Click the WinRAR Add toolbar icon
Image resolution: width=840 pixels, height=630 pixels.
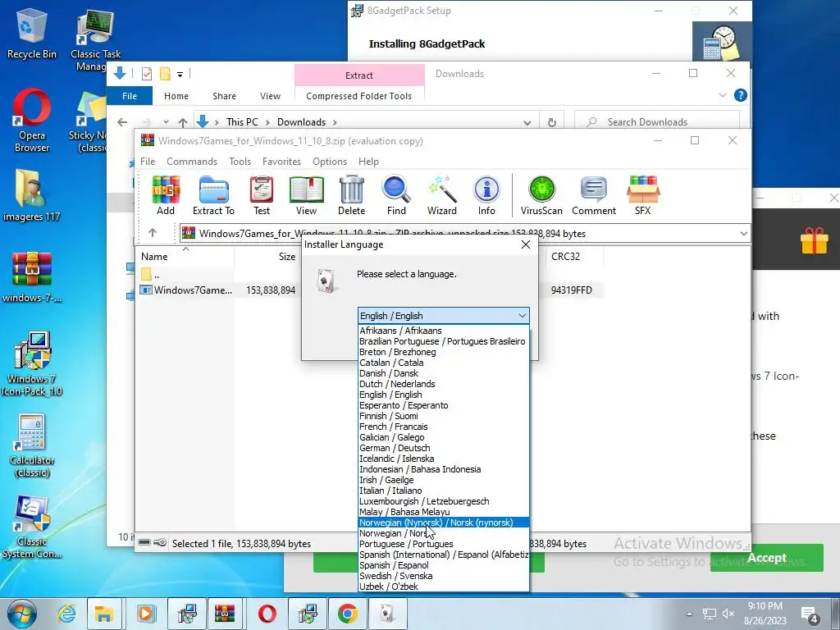click(166, 195)
